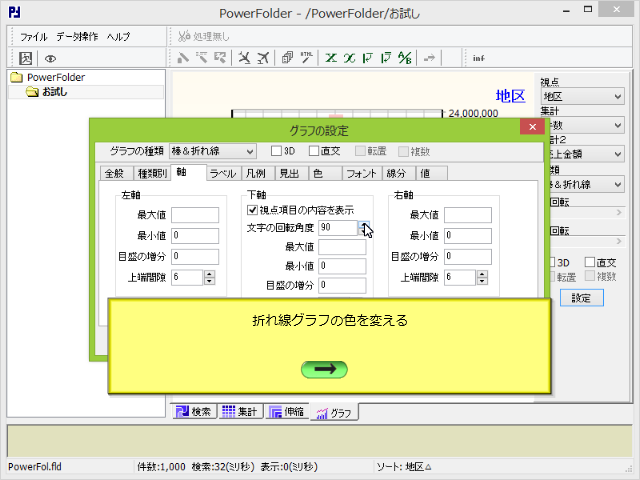Switch to the 集計 bottom tab
Screen dimensions: 640x480
[x=240, y=411]
